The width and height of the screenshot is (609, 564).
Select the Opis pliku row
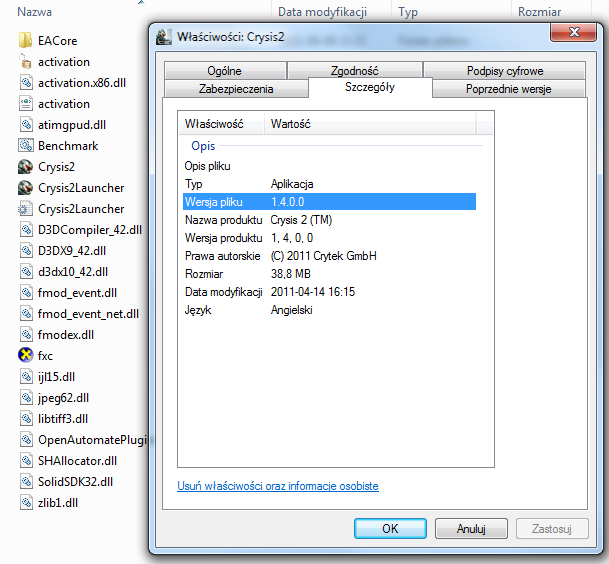pyautogui.click(x=329, y=166)
